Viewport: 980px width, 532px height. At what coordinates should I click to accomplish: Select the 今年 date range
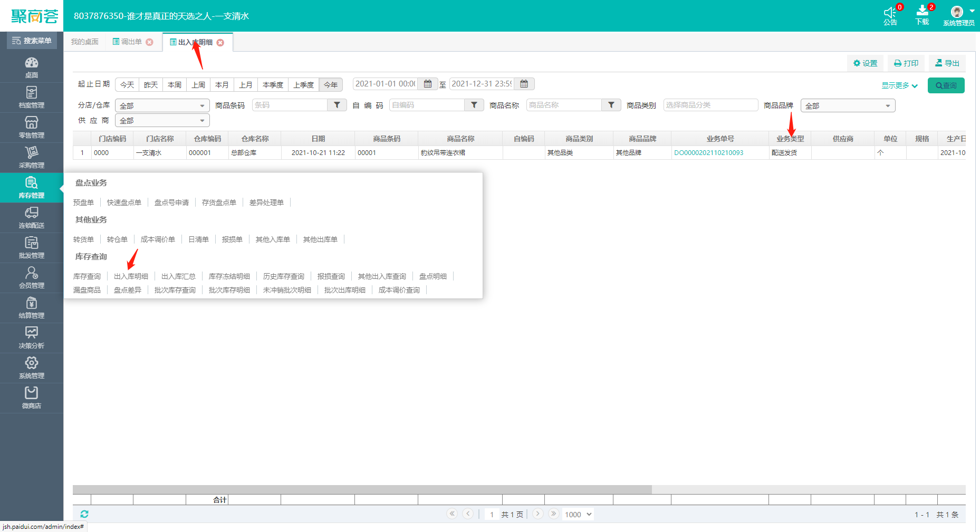[x=331, y=84]
